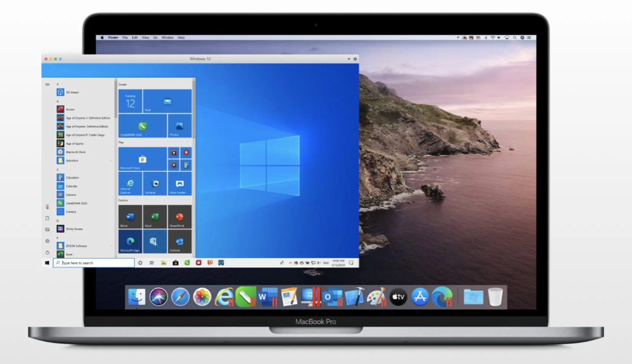Launch Internet Explorer from the dock
Screen dimensions: 632x364
224,297
